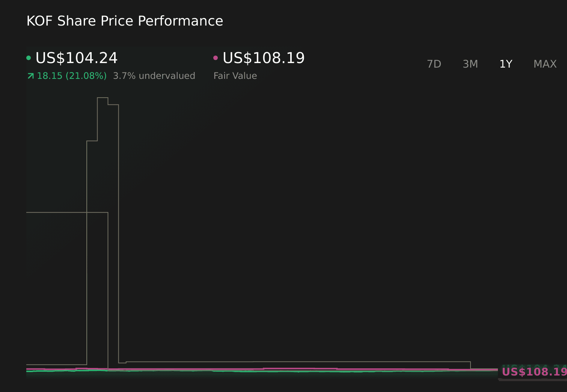This screenshot has height=392, width=567.
Task: Click the 18.15 (21.08%) price change
Action: (x=72, y=76)
